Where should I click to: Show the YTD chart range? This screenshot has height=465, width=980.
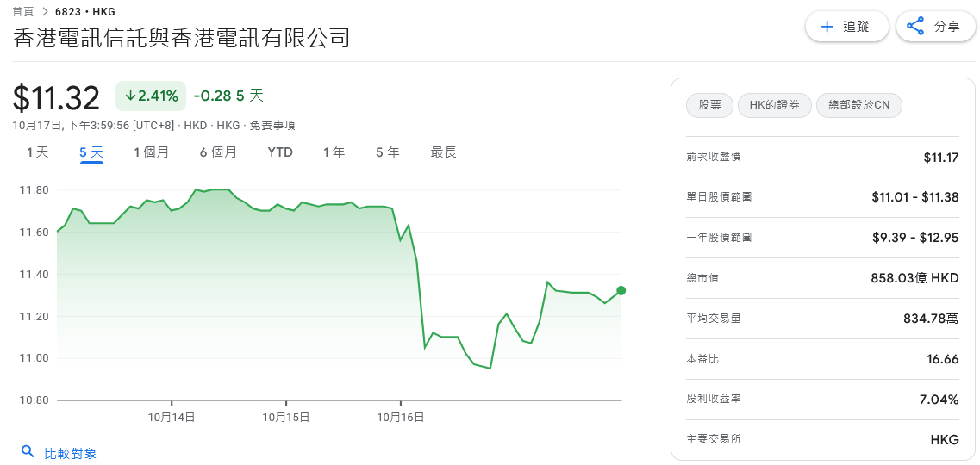(x=280, y=152)
